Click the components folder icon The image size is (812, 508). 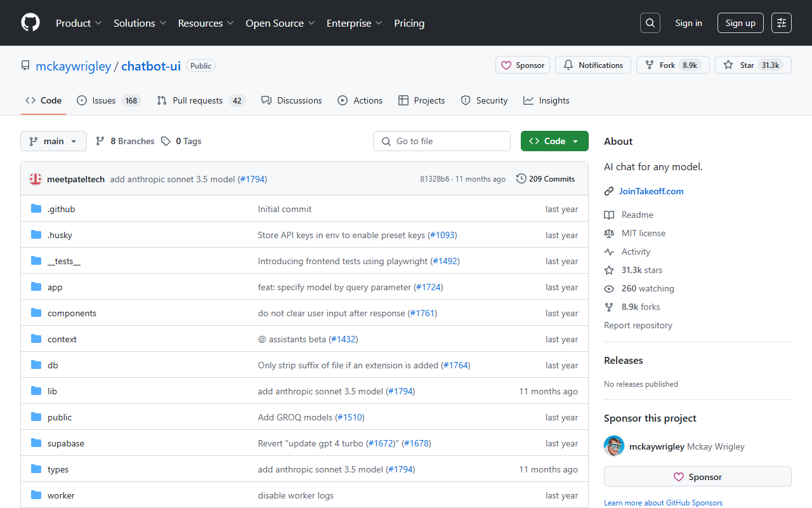(x=36, y=313)
